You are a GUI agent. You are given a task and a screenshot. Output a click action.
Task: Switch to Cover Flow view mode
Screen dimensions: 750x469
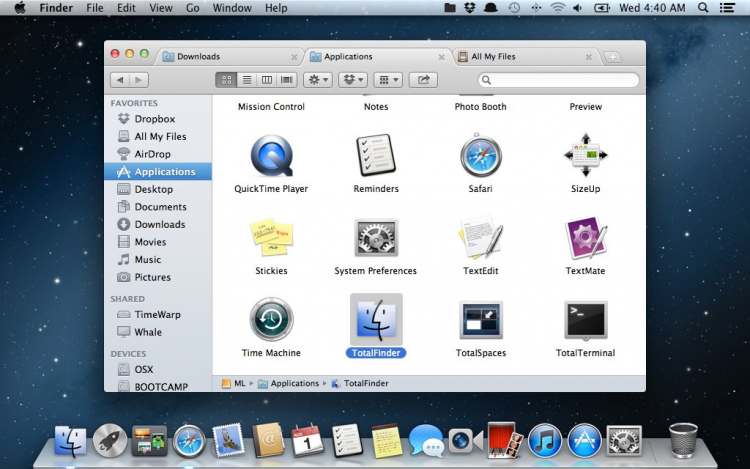(287, 80)
